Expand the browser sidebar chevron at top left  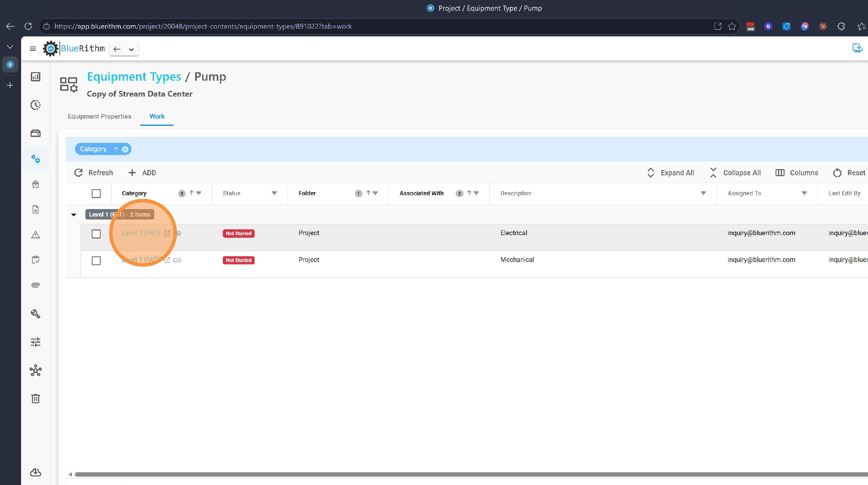click(x=10, y=47)
